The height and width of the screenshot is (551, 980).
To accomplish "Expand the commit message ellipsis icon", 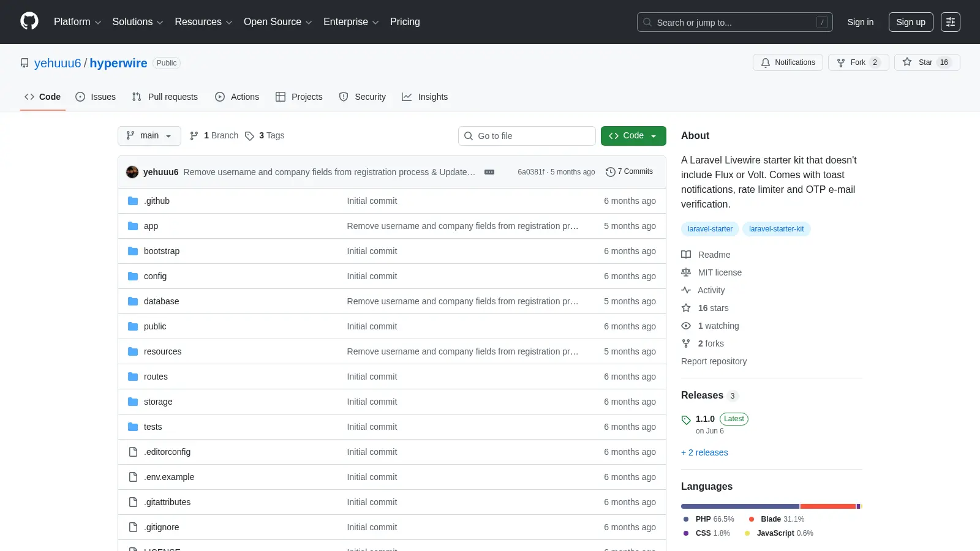I will pyautogui.click(x=489, y=172).
